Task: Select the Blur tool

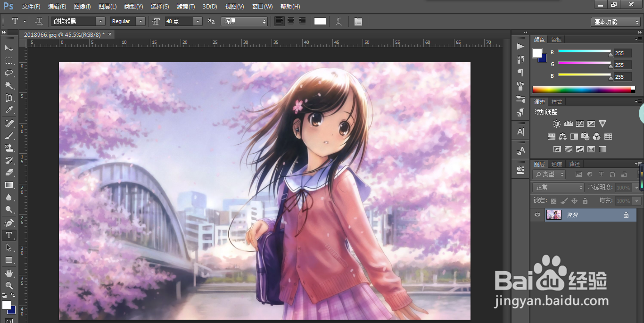Action: [9, 197]
